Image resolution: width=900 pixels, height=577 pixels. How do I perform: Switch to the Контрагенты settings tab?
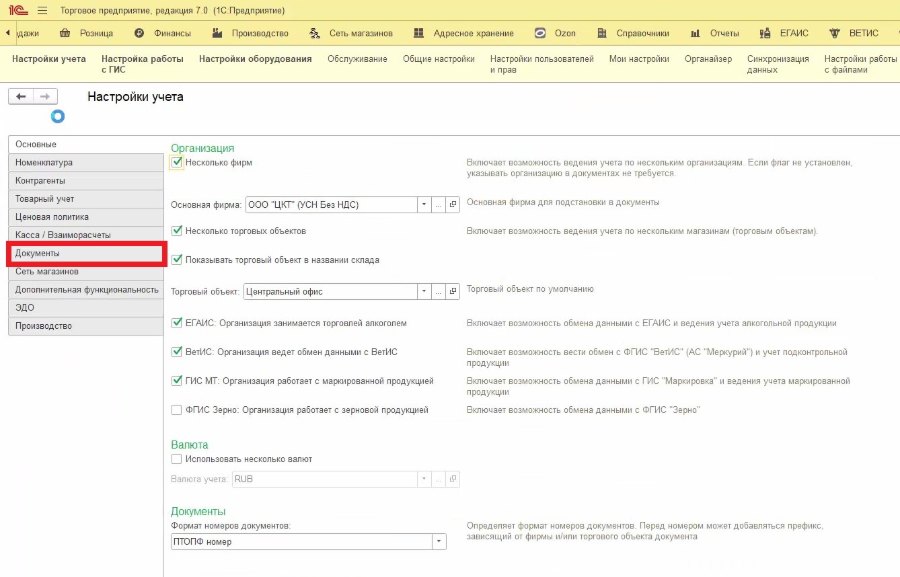pos(86,181)
